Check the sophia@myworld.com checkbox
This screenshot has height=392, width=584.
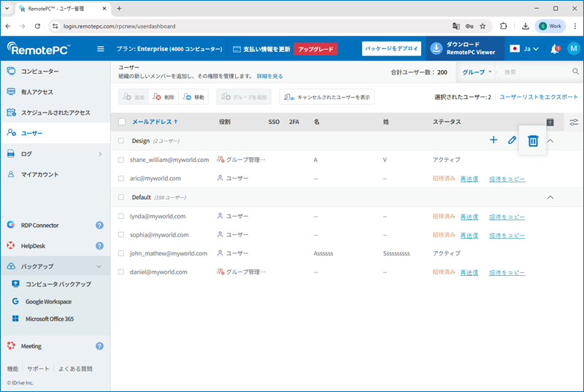coord(121,235)
